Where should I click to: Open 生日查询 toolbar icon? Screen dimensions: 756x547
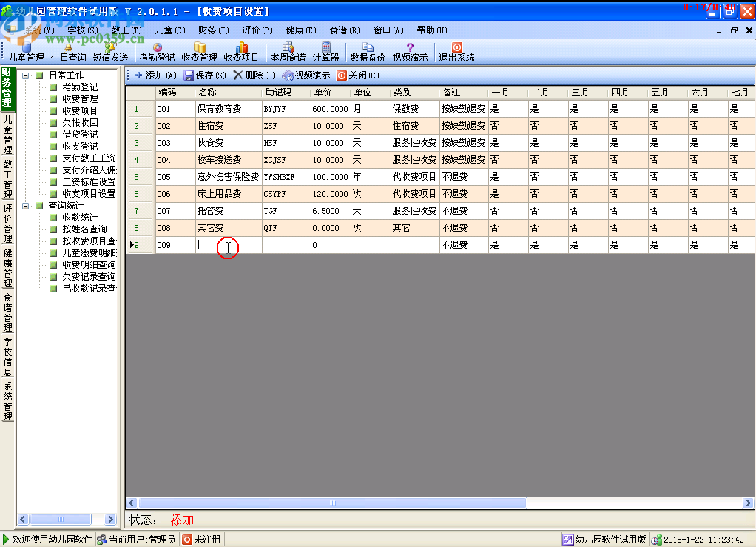68,52
